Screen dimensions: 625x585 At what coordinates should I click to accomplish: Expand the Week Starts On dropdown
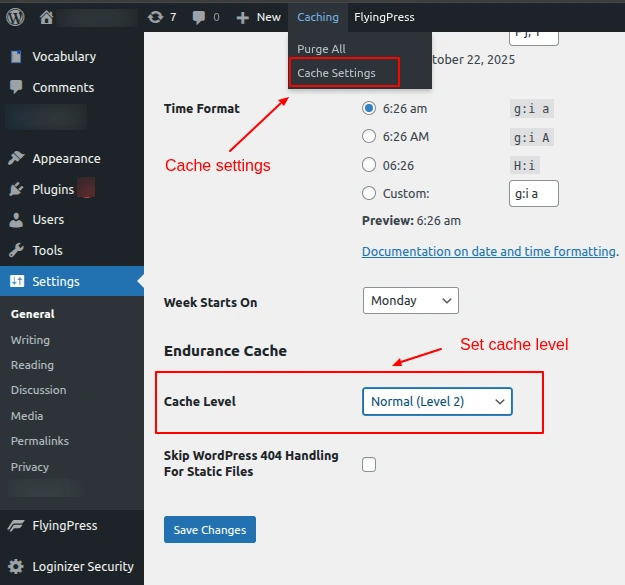[410, 301]
